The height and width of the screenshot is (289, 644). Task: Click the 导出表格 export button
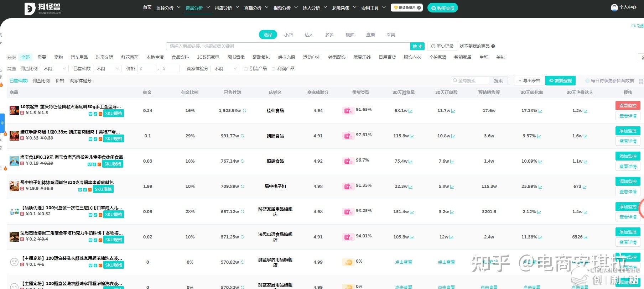tap(529, 81)
